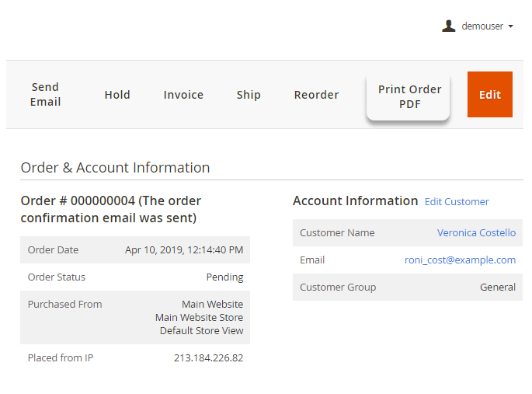Screen dimensions: 532x394
Task: Open the Edit Customer link
Action: [x=457, y=202]
